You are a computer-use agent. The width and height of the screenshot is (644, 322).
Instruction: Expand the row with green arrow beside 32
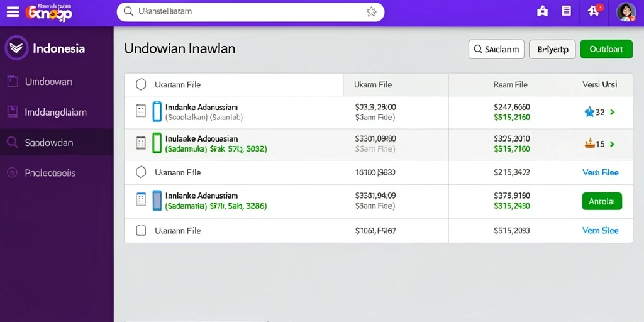click(x=612, y=112)
